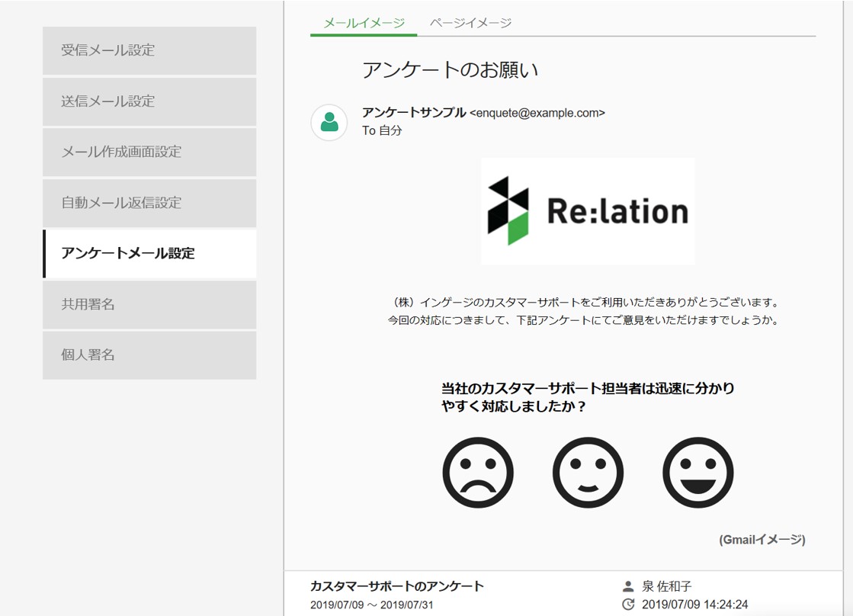This screenshot has width=853, height=616.
Task: Click the date range 2019/07/09 ～ 2019/07/31
Action: pyautogui.click(x=371, y=605)
